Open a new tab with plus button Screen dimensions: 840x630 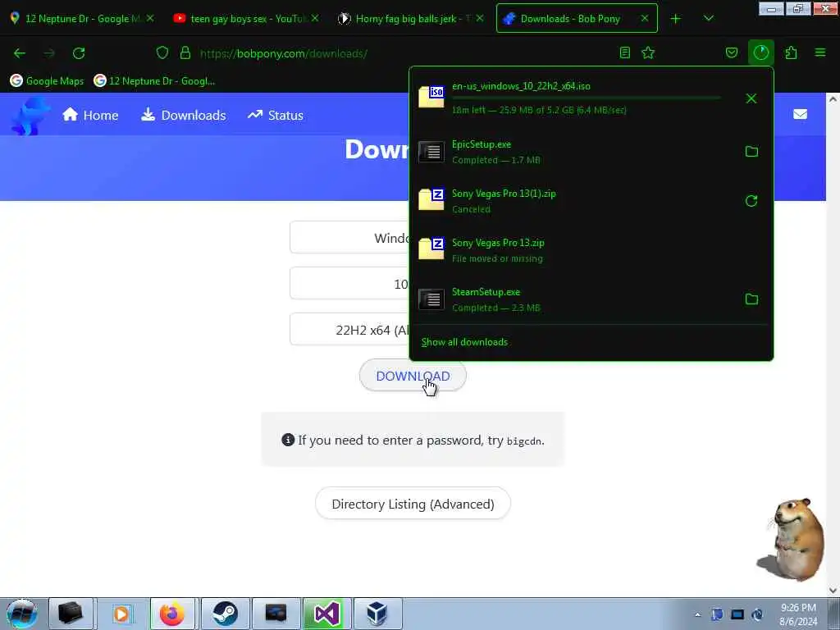point(676,18)
